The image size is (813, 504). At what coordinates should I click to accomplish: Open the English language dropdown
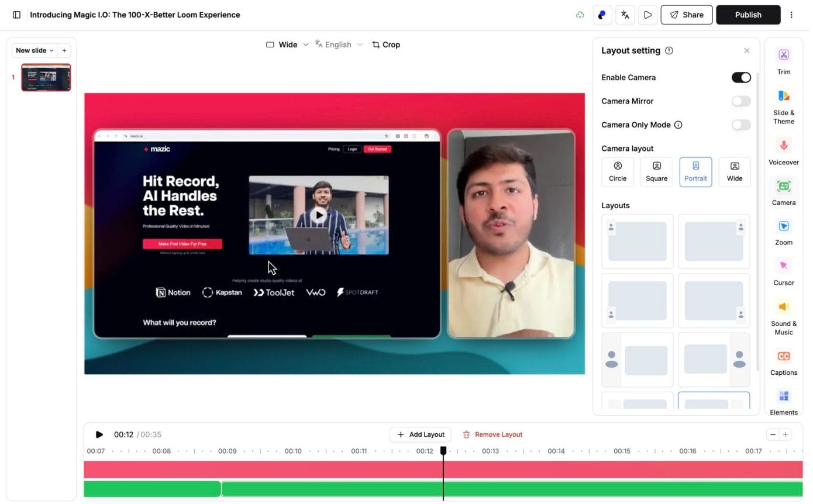click(339, 44)
